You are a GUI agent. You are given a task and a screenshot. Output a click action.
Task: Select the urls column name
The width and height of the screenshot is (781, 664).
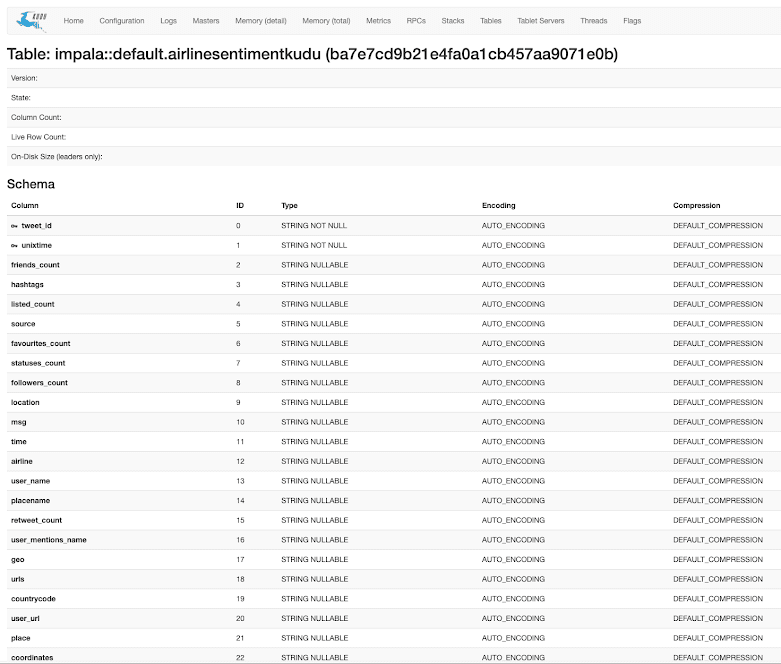tap(17, 579)
